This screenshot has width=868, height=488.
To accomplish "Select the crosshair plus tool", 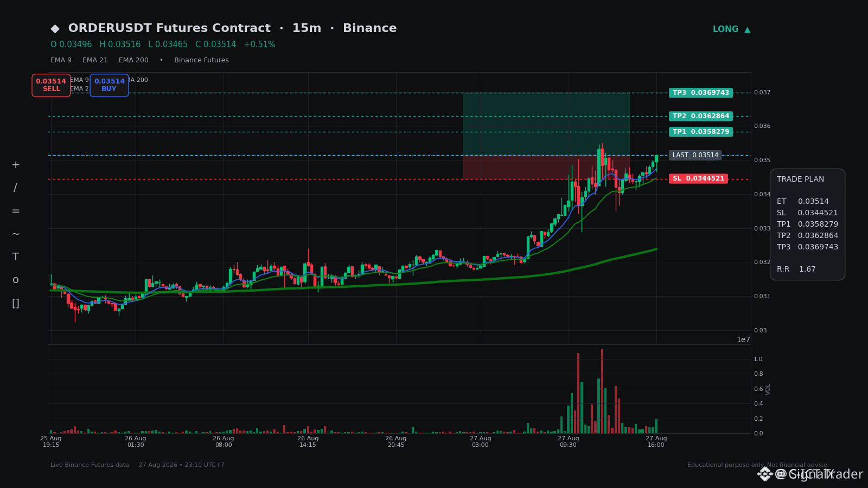I will pyautogui.click(x=16, y=165).
